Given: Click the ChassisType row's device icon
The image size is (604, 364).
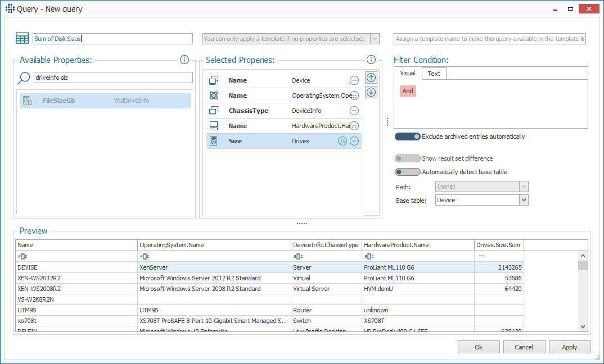Looking at the screenshot, I should 214,111.
